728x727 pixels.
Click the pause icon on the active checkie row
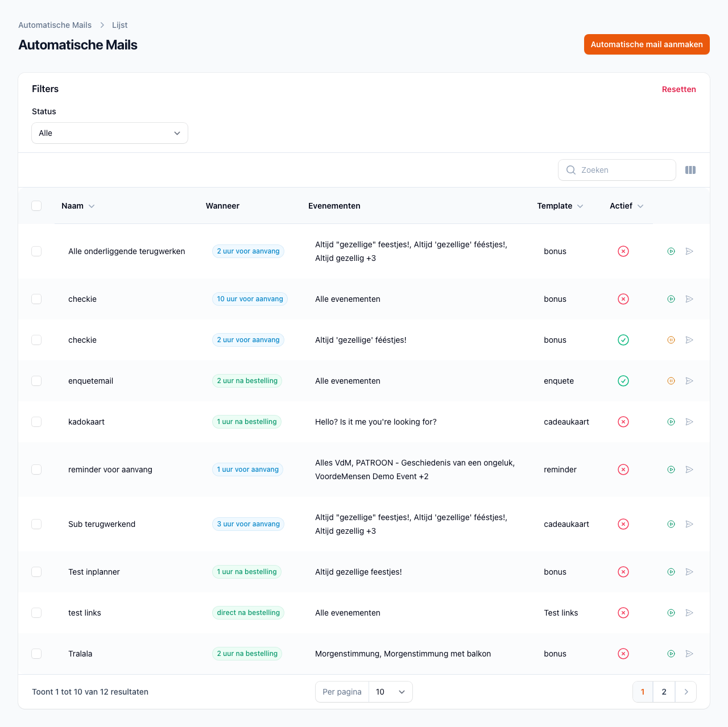671,340
